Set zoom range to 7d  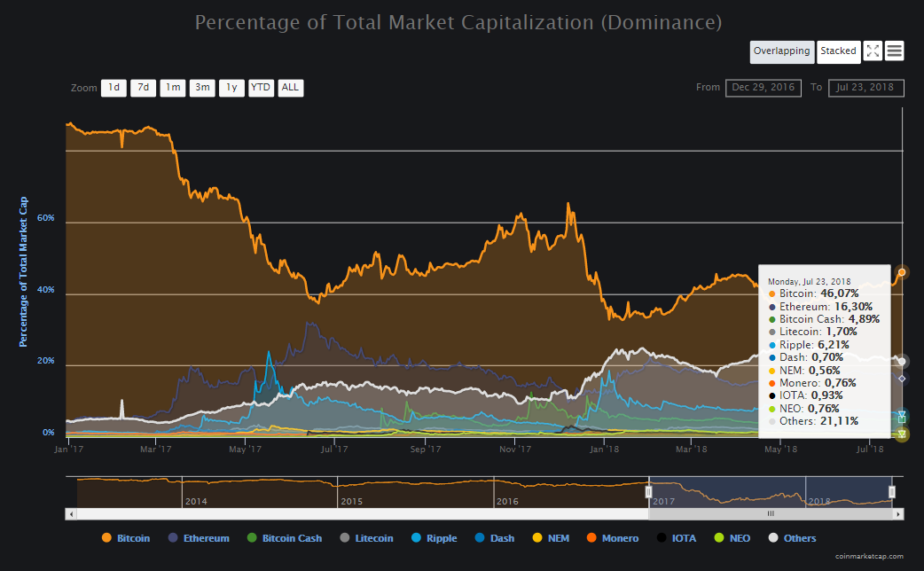point(143,88)
